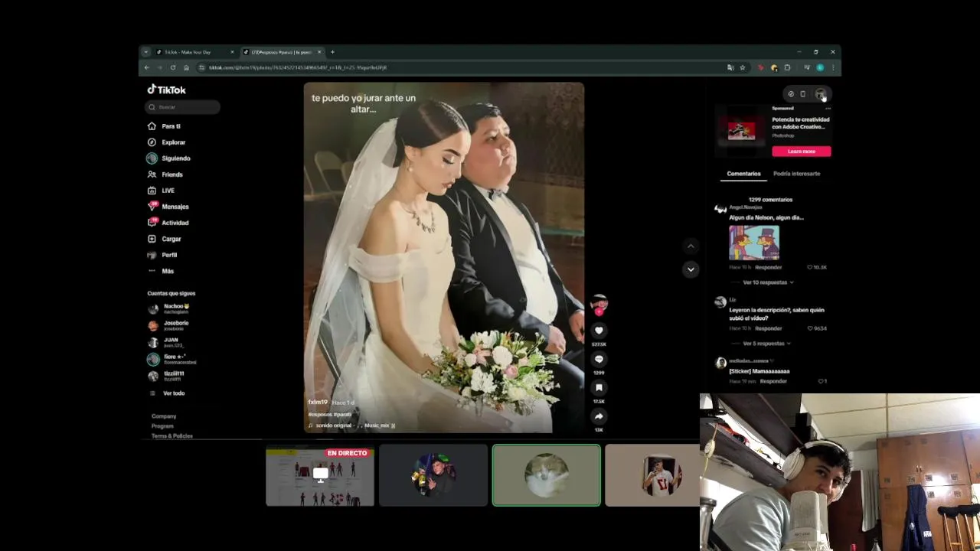980x551 pixels.
Task: Open Actividad notifications
Action: (x=168, y=223)
